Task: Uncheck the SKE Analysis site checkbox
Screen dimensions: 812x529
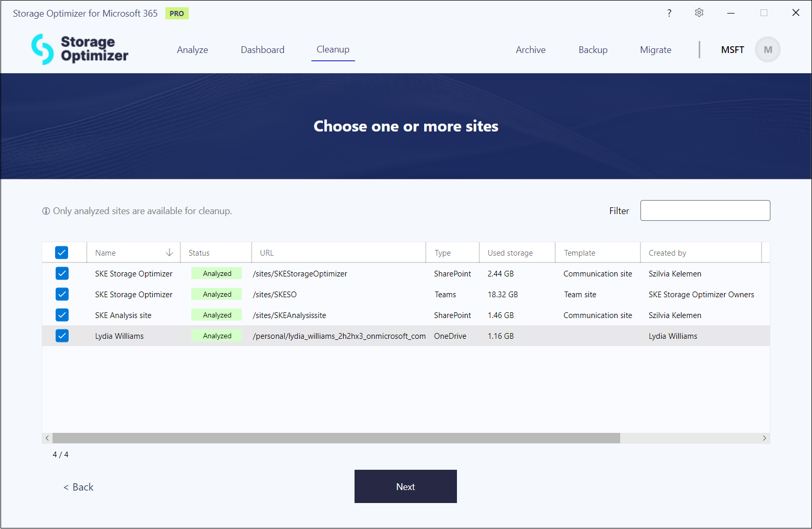Action: [62, 315]
